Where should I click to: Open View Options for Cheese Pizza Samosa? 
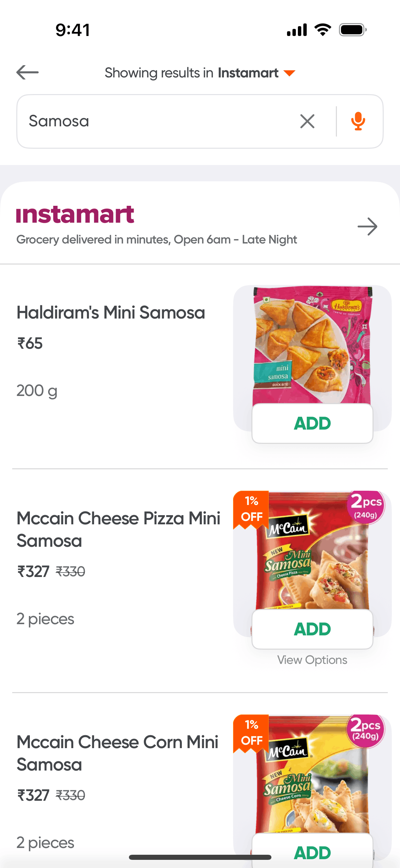click(312, 660)
